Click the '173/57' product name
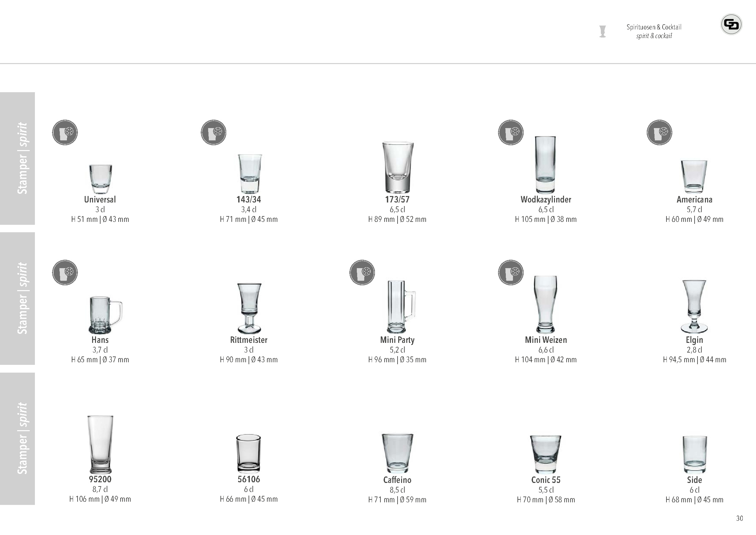 point(397,199)
